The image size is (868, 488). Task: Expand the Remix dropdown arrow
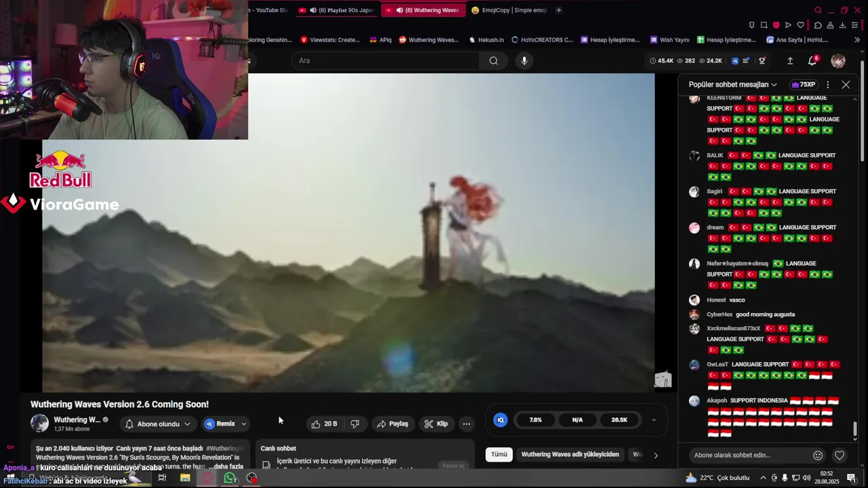point(244,424)
